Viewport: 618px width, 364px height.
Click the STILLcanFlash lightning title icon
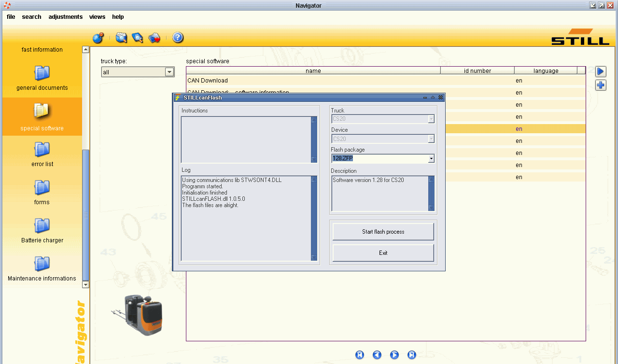178,98
